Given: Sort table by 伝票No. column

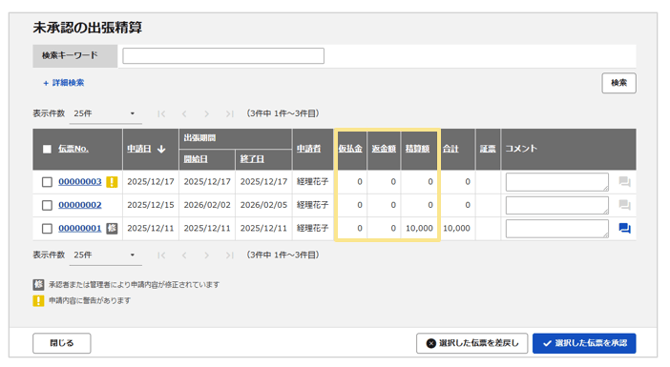Looking at the screenshot, I should click(73, 149).
